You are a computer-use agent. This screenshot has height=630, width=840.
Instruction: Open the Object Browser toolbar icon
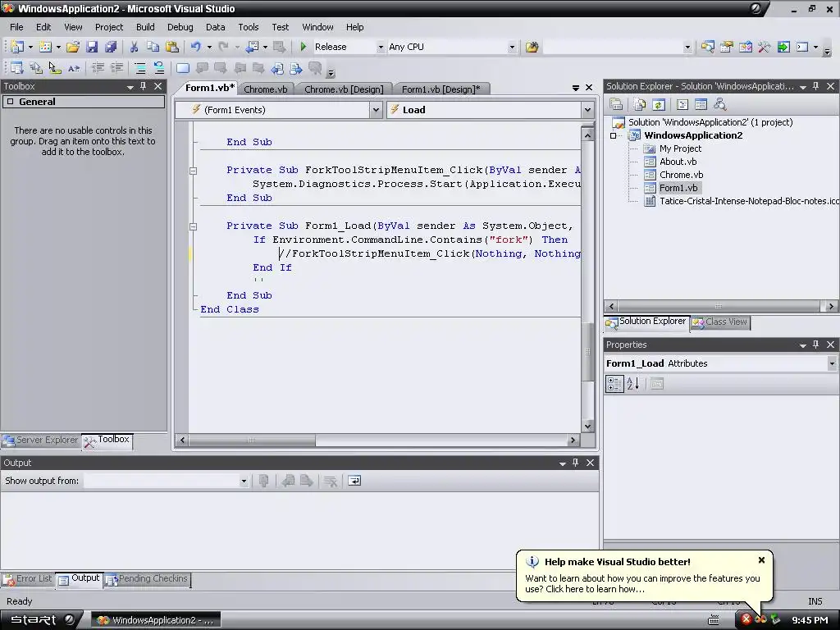(x=745, y=47)
